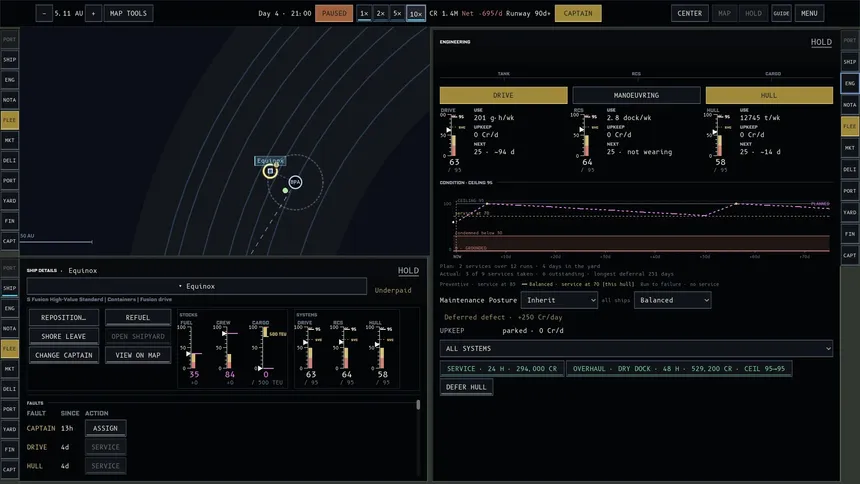Toggle the MANOEUVRING system selection
This screenshot has width=860, height=484.
(x=636, y=95)
